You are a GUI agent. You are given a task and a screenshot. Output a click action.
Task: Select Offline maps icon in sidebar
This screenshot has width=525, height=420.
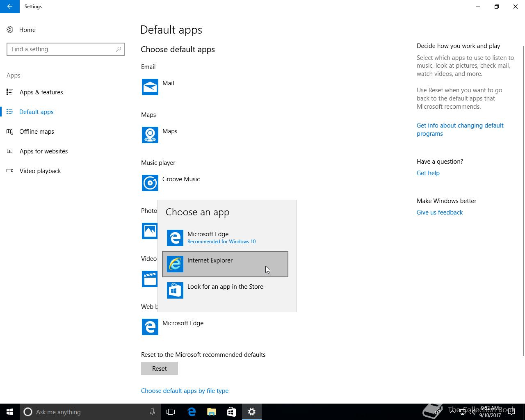point(10,132)
